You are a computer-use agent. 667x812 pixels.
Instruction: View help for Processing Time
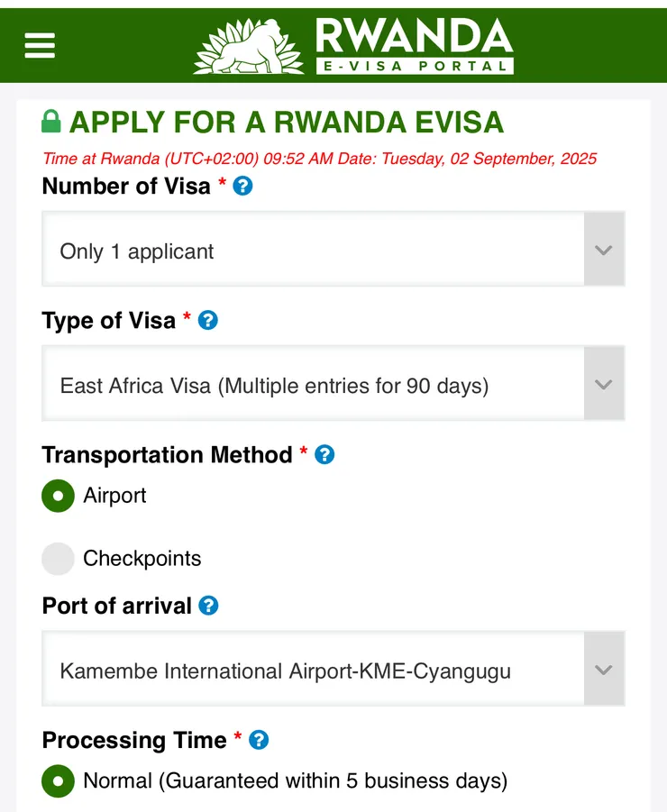(259, 740)
